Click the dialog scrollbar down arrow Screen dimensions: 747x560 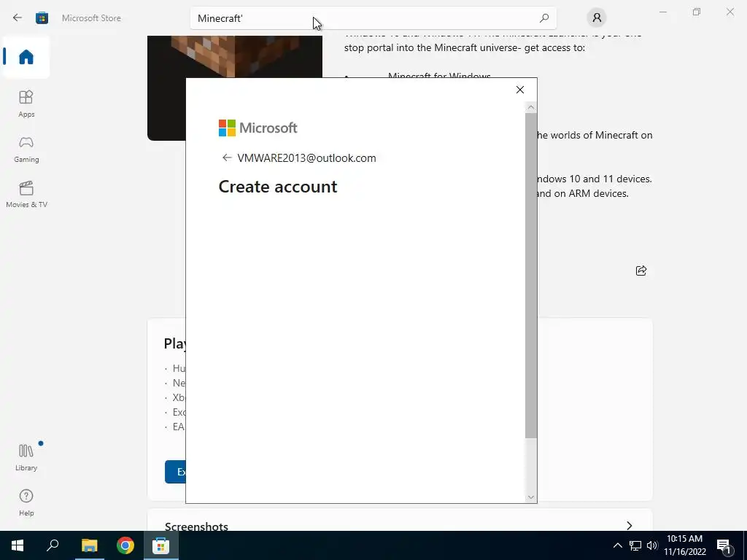(531, 497)
